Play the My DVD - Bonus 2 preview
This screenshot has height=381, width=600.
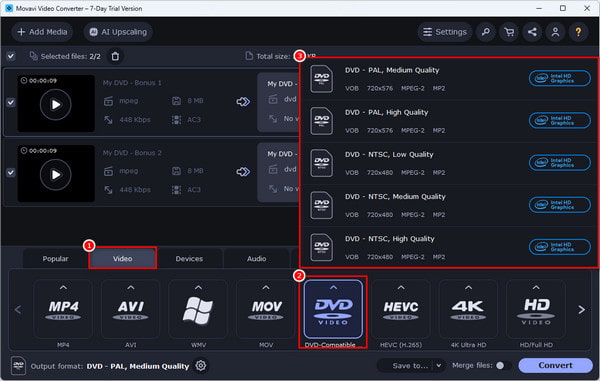[55, 174]
